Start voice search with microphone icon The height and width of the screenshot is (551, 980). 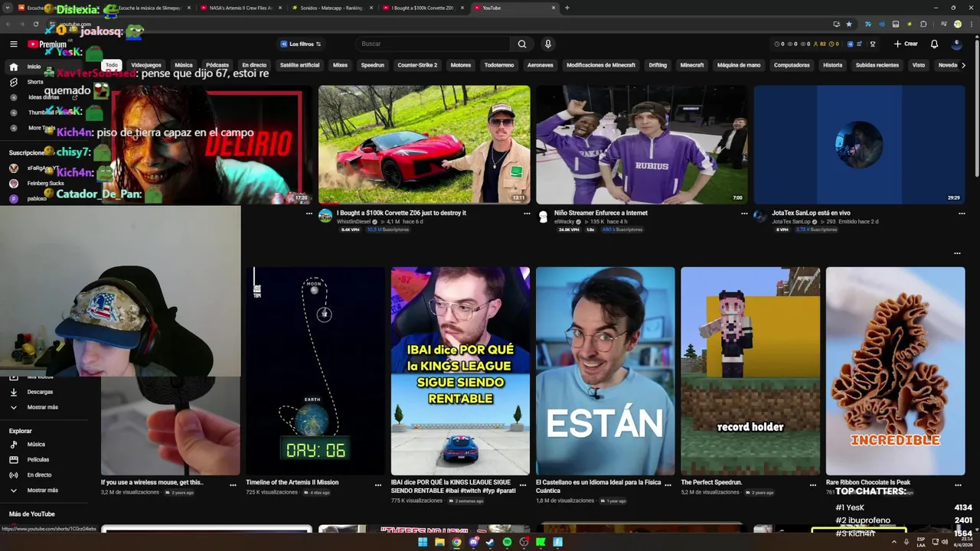[547, 44]
